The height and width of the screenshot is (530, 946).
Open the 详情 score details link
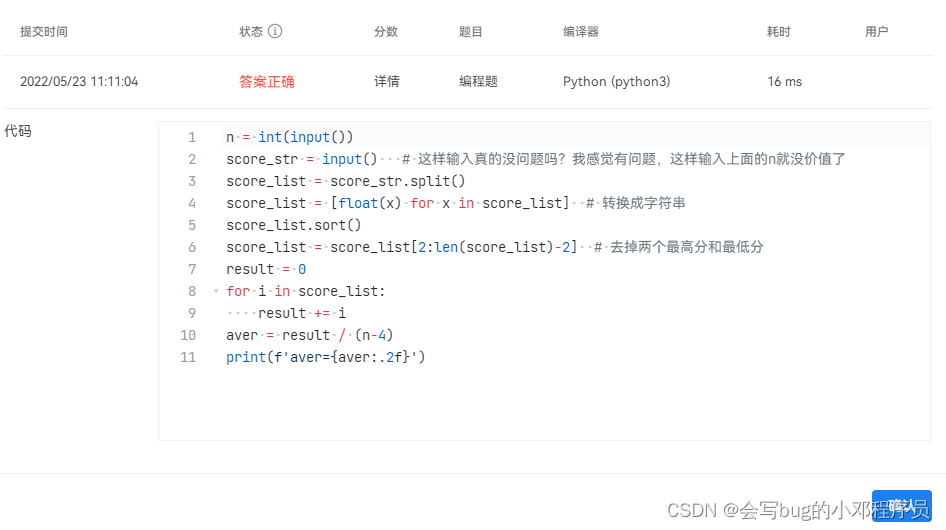pos(387,81)
